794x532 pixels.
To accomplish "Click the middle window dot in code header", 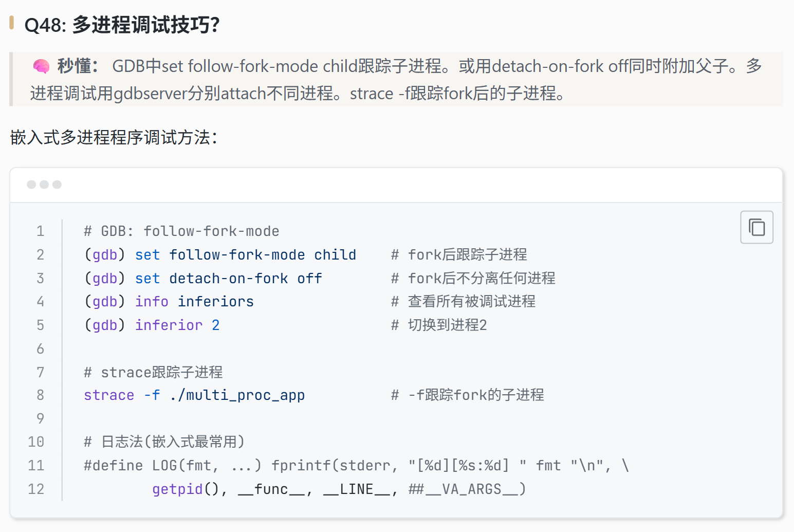I will [44, 185].
